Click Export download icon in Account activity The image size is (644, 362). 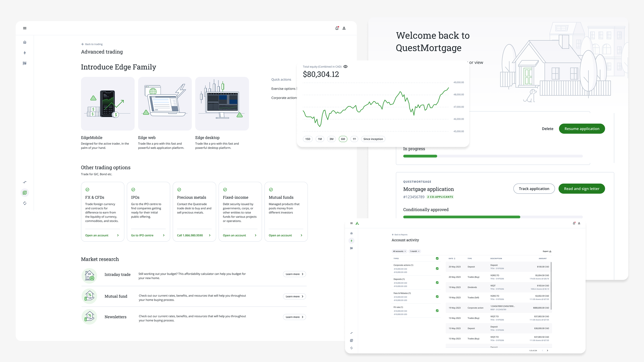click(x=550, y=251)
